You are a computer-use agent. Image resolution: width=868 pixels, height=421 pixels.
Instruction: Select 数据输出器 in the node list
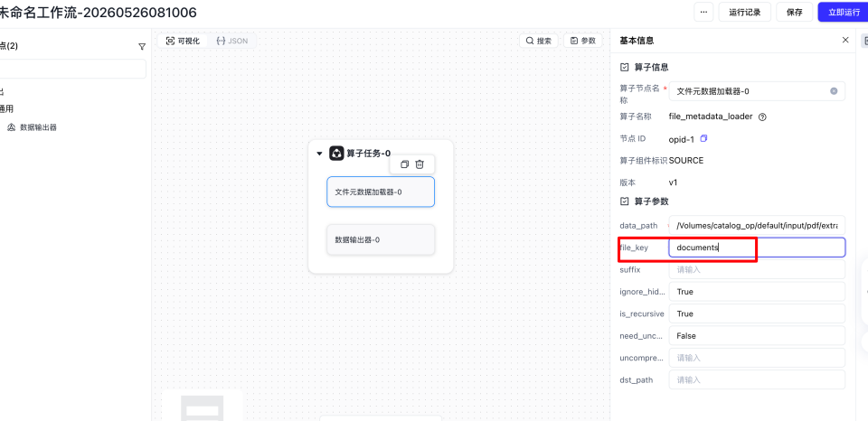point(38,127)
